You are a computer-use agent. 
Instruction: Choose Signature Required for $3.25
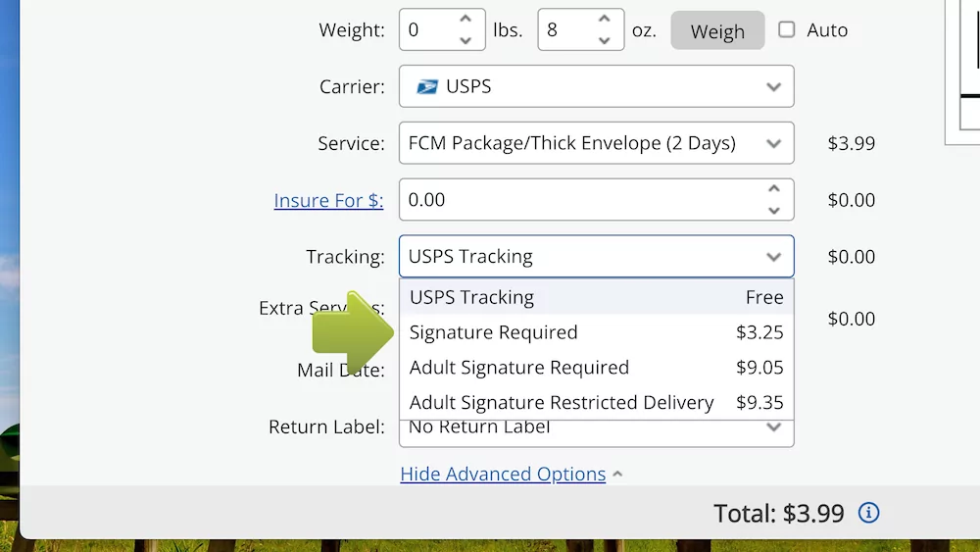(x=596, y=332)
